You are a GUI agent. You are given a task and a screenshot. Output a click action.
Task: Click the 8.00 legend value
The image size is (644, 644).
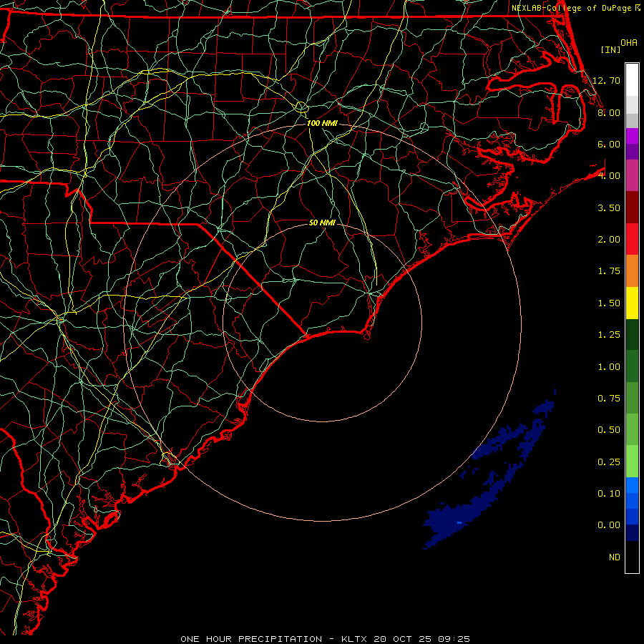[x=609, y=112]
